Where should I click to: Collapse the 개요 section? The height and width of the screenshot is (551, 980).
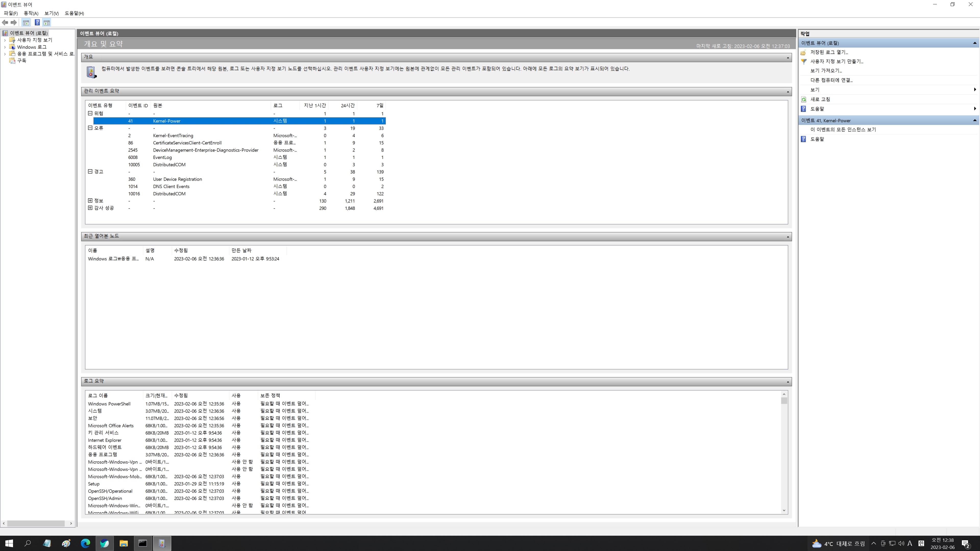(788, 57)
